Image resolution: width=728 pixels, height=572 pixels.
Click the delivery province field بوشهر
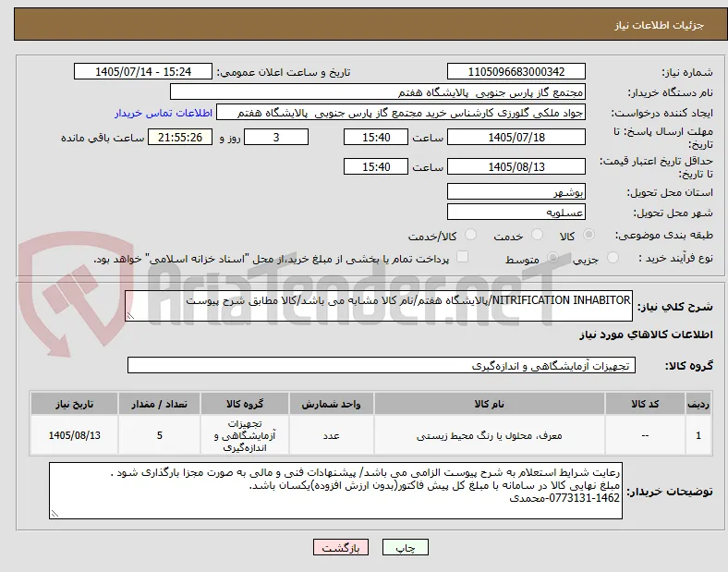click(516, 191)
